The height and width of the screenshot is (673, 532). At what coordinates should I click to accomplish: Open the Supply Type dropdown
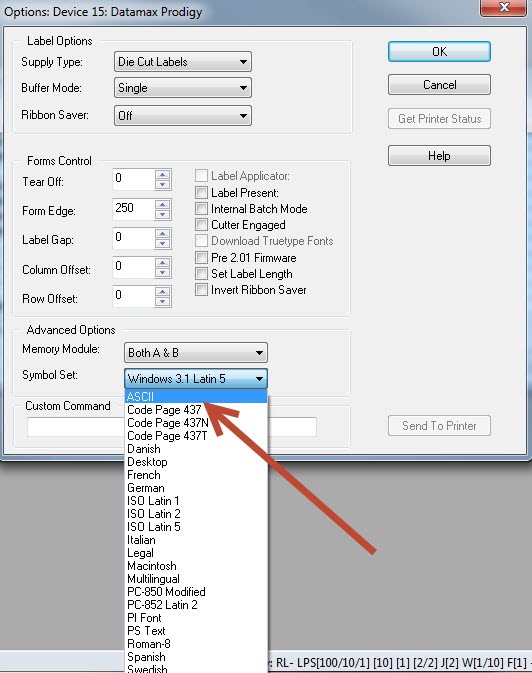pos(182,62)
